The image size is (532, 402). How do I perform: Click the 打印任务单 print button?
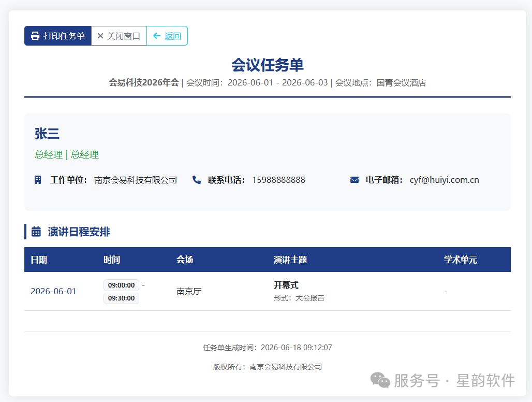coord(58,36)
